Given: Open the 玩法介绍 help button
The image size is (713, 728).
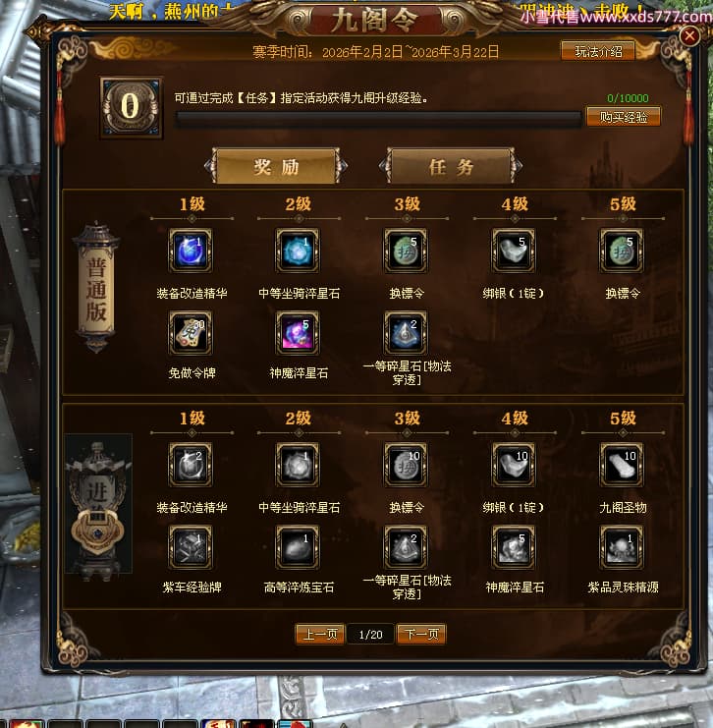Looking at the screenshot, I should tap(598, 51).
